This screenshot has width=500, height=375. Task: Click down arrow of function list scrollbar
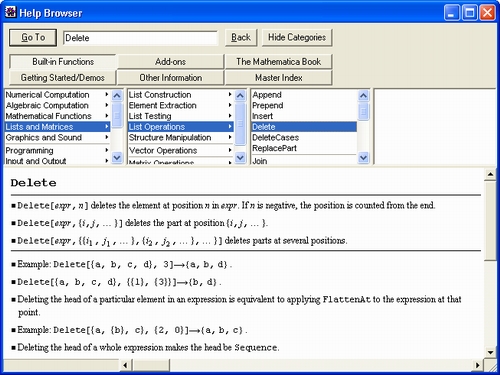[x=363, y=157]
